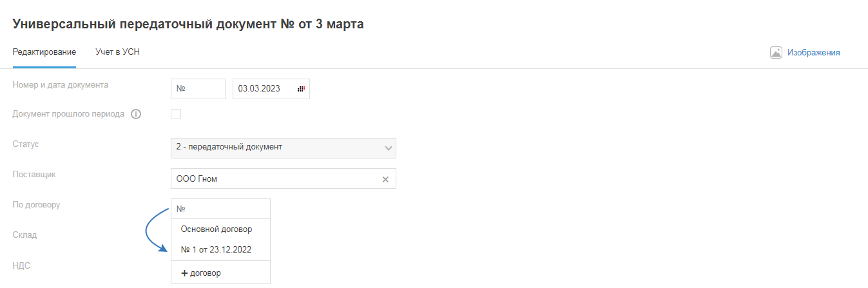Click into the date field 03.03.2023
This screenshot has height=288, width=868.
click(x=264, y=89)
